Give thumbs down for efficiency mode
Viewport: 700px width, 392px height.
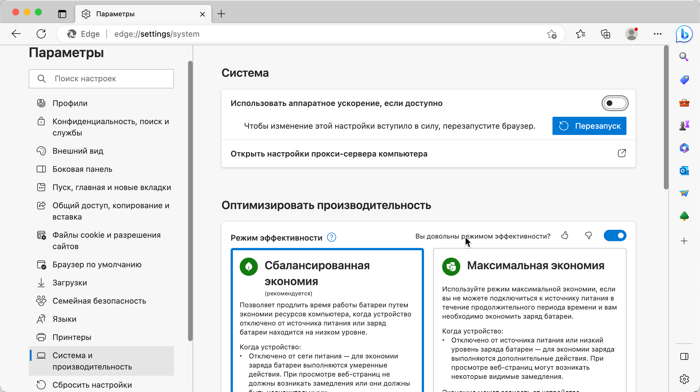click(x=588, y=235)
